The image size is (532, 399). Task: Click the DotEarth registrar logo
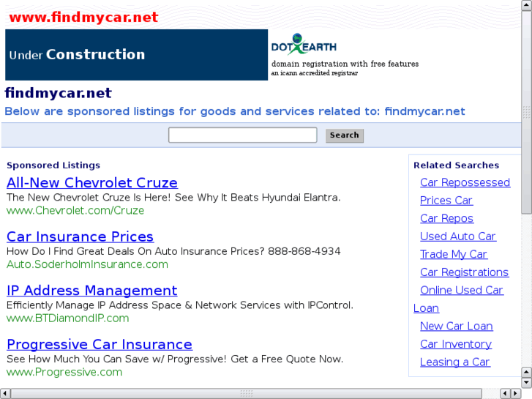304,44
